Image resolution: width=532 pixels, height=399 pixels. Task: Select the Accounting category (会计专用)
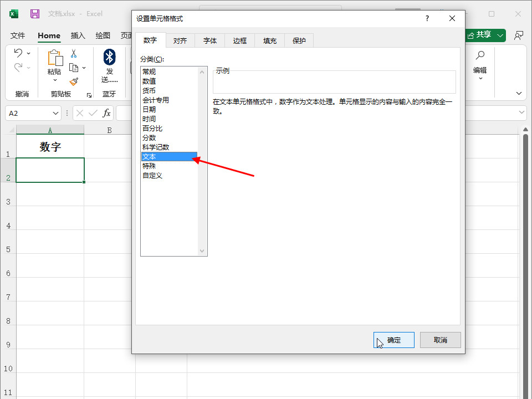point(169,100)
